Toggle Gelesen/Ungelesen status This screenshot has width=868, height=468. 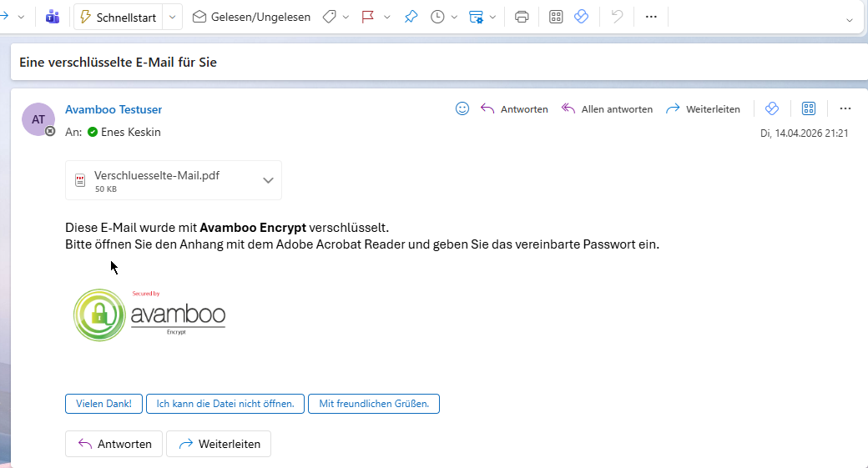click(x=251, y=18)
